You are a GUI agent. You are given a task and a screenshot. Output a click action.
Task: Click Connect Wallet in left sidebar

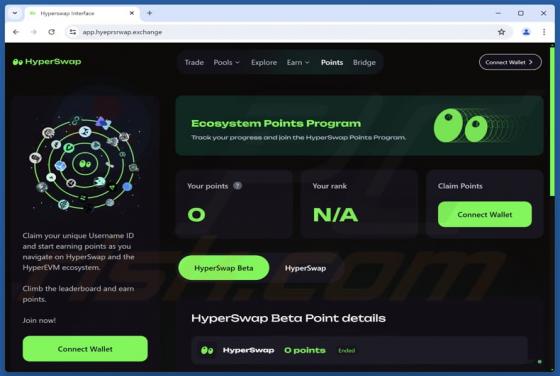[x=85, y=349]
